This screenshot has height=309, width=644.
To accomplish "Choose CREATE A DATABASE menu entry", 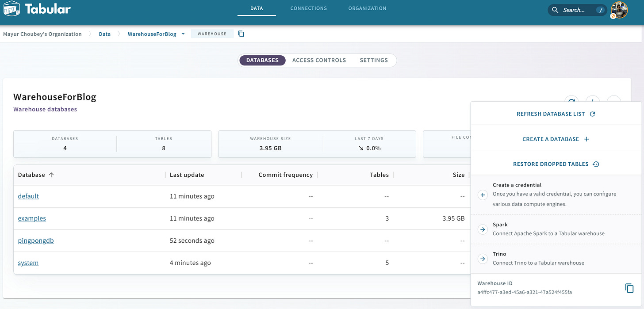I will [x=556, y=139].
